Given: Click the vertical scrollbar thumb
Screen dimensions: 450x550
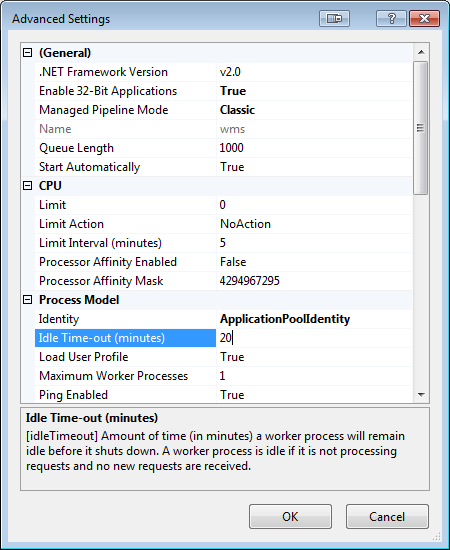Looking at the screenshot, I should [x=421, y=128].
